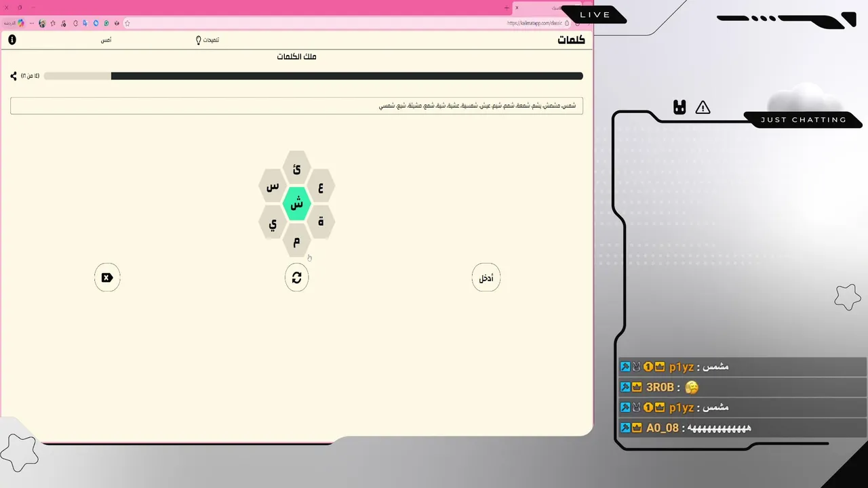The image size is (868, 488).
Task: Select the ع letter hexagon
Action: click(x=321, y=187)
